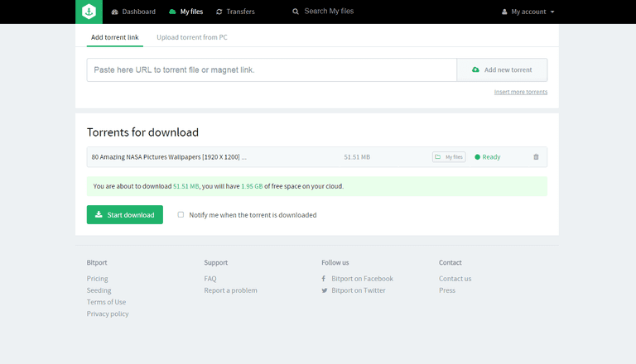Image resolution: width=636 pixels, height=364 pixels.
Task: Visit Bitport on Facebook link
Action: pos(358,279)
